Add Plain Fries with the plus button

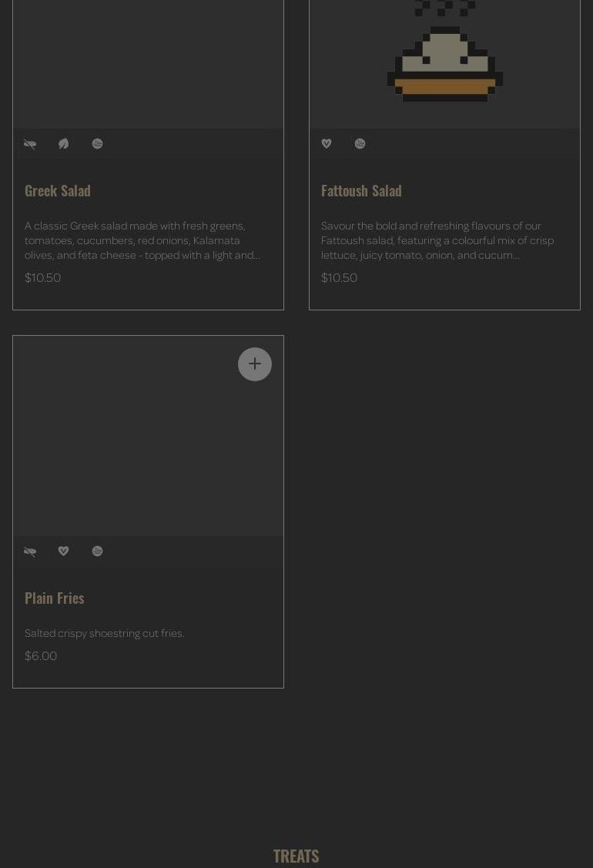tap(255, 364)
